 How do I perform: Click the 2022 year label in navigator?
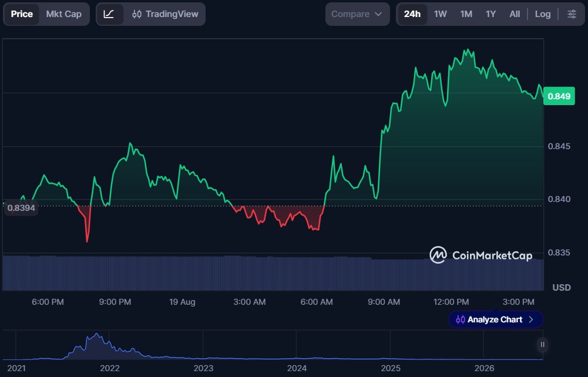point(109,368)
